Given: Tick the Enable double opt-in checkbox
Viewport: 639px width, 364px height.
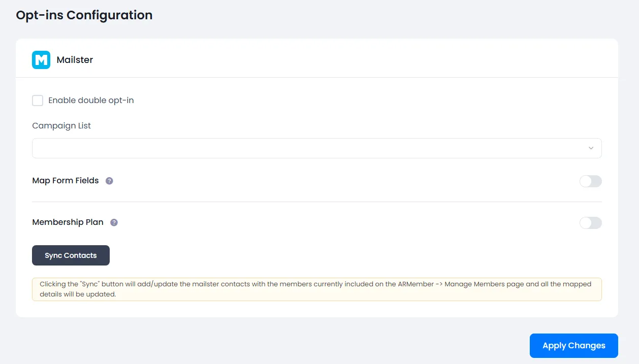Looking at the screenshot, I should tap(38, 101).
